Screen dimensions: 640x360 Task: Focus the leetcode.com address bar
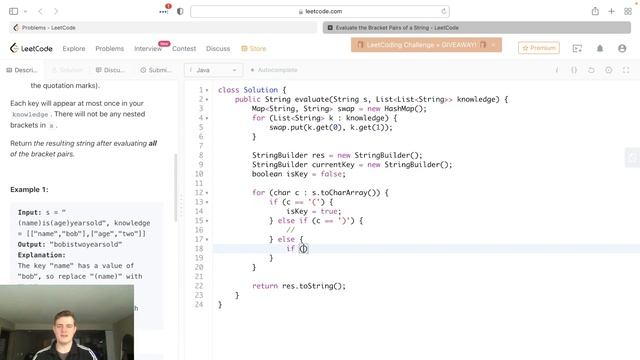pos(320,11)
